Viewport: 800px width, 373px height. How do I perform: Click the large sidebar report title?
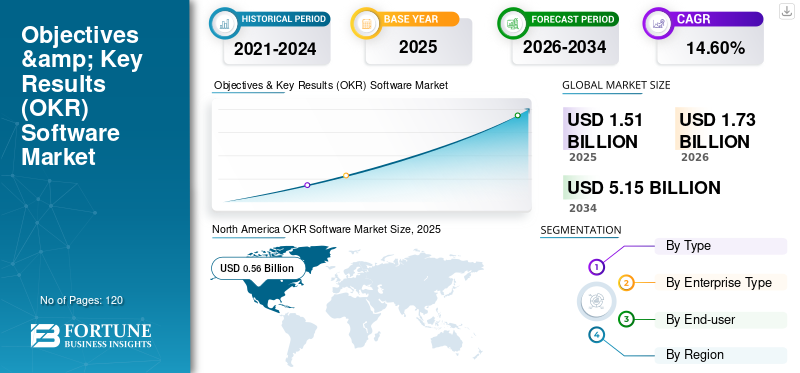click(x=82, y=96)
